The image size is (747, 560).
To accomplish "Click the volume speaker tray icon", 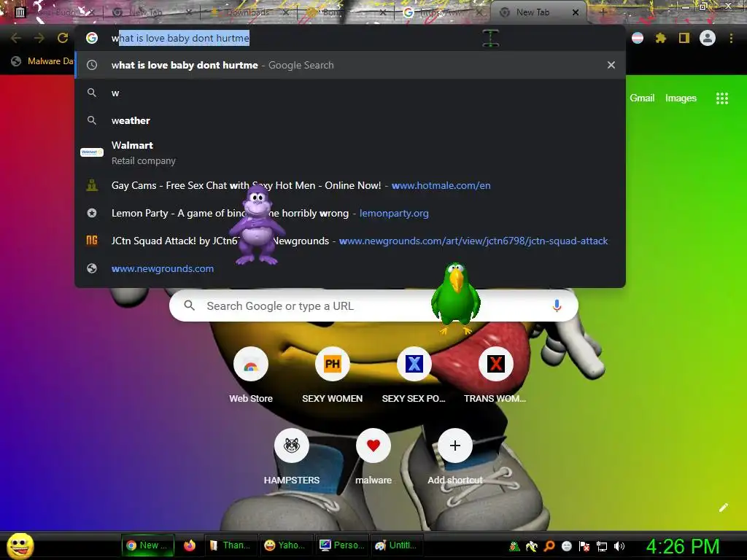I will [619, 546].
